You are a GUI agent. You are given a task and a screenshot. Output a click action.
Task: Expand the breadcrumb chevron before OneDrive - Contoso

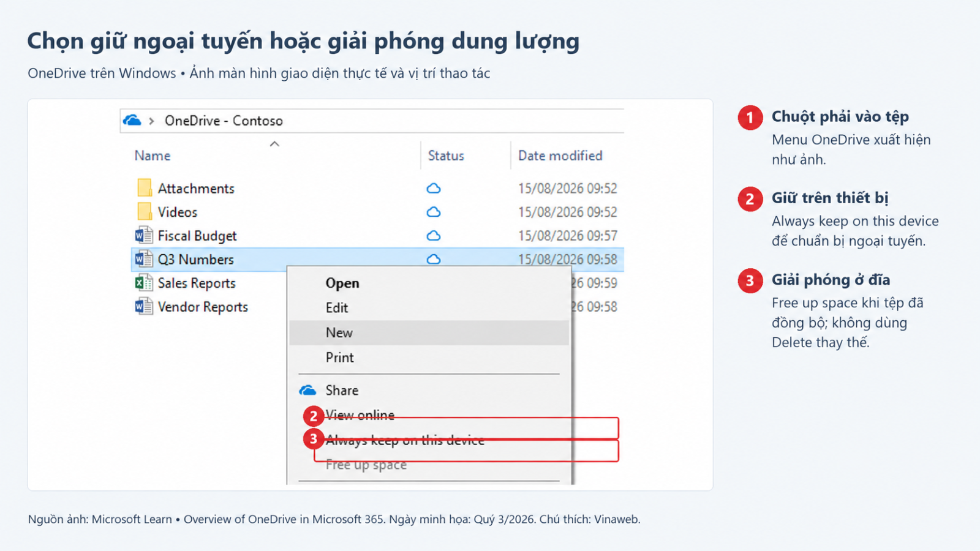pos(151,121)
